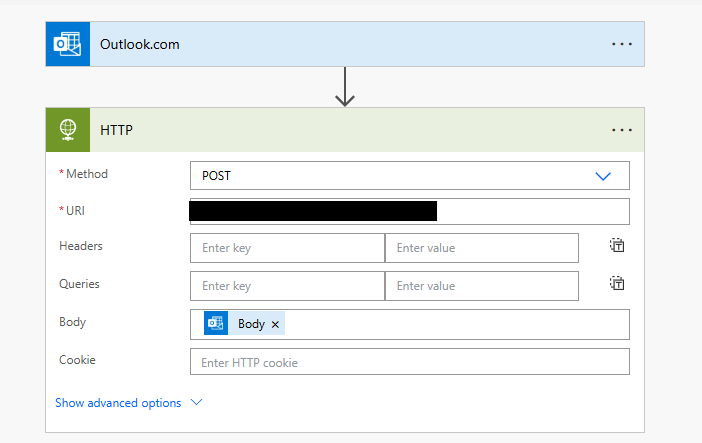
Task: Remove the Body dynamic content token
Action: click(275, 324)
